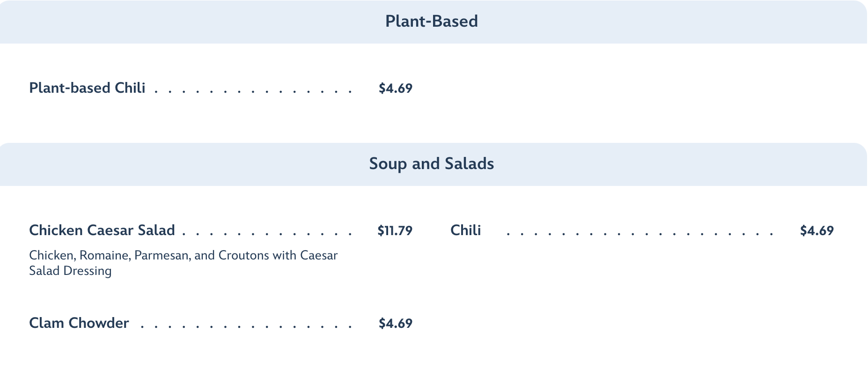Viewport: 868px width, 370px height.
Task: Click the "Salad Dressing" description line
Action: point(70,271)
